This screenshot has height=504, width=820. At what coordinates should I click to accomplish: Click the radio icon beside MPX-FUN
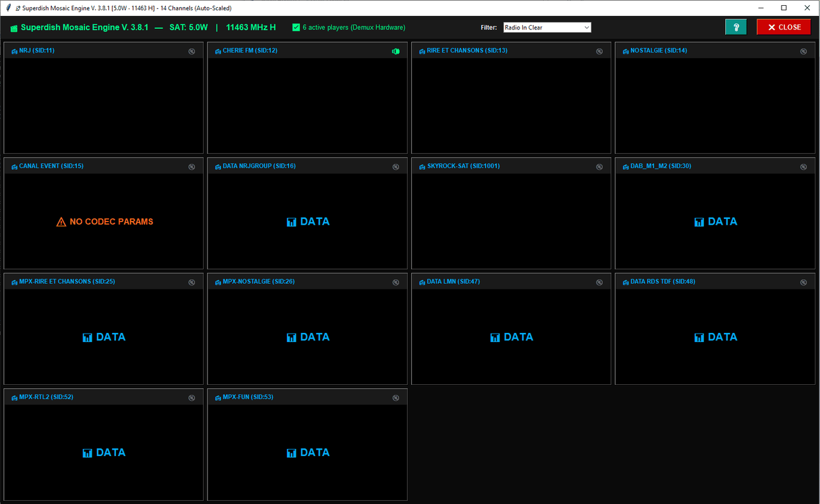point(218,398)
